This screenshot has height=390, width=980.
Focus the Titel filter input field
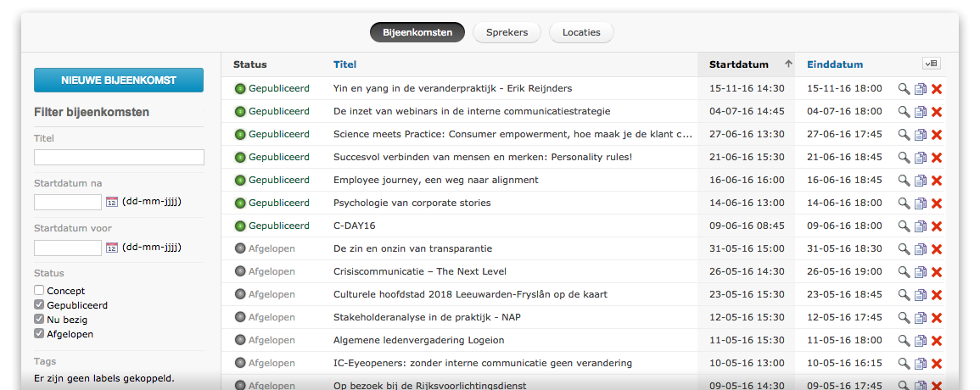[x=119, y=157]
